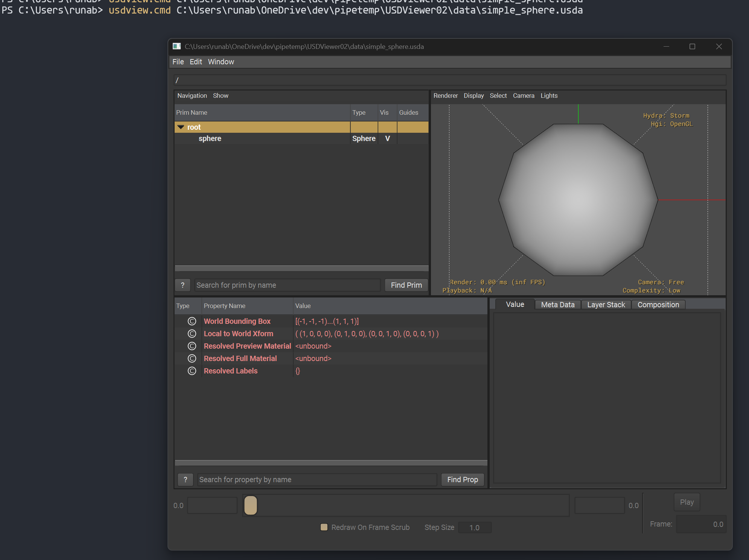Open the Window menu

tap(221, 62)
